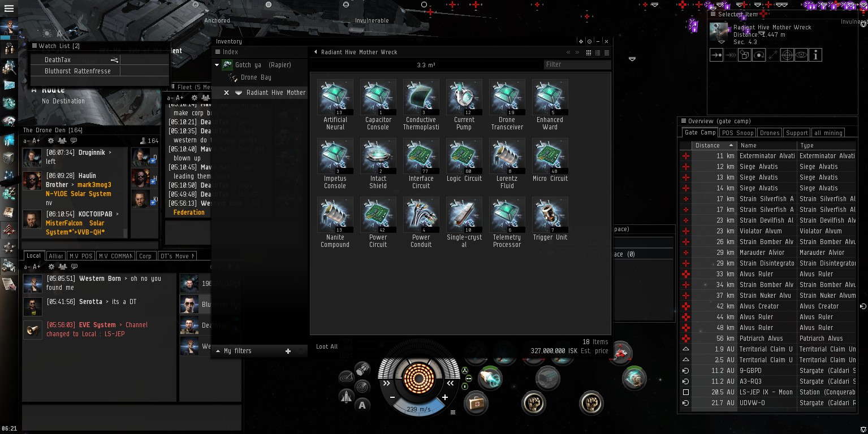The image size is (868, 434).
Task: Click the Loot All button
Action: point(327,347)
